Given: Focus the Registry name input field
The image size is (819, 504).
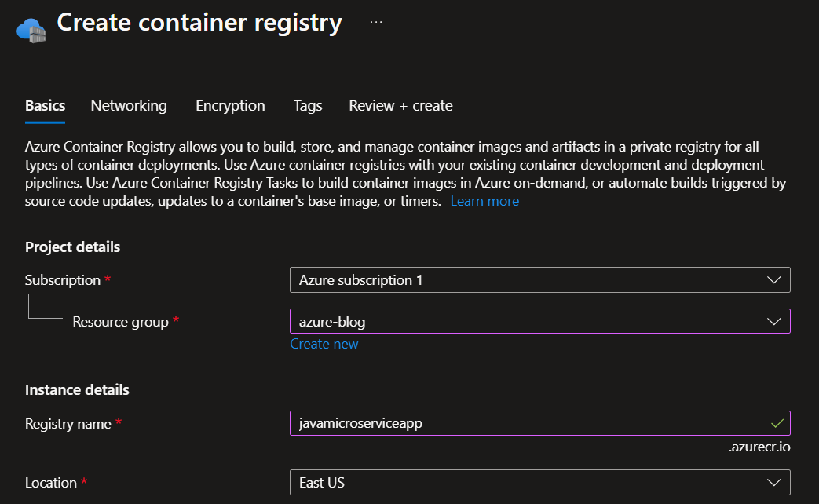Looking at the screenshot, I should 540,423.
